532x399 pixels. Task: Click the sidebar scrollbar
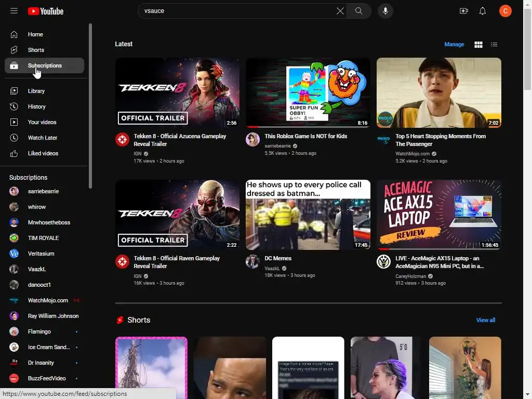[x=90, y=106]
